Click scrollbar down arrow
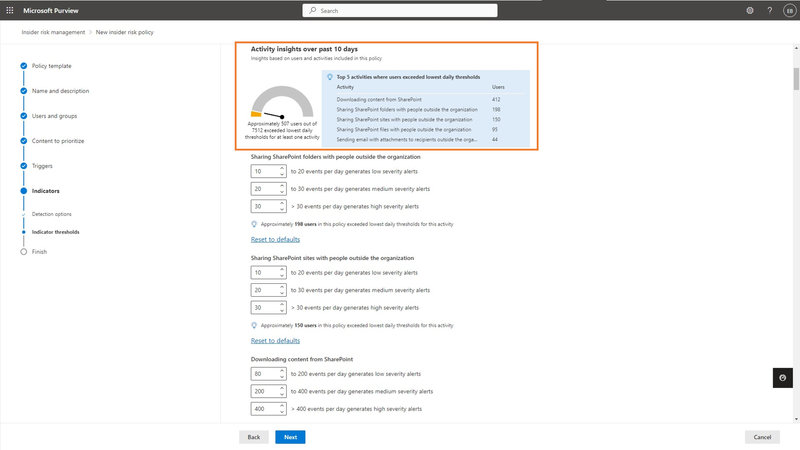Image resolution: width=800 pixels, height=450 pixels. coord(796,419)
